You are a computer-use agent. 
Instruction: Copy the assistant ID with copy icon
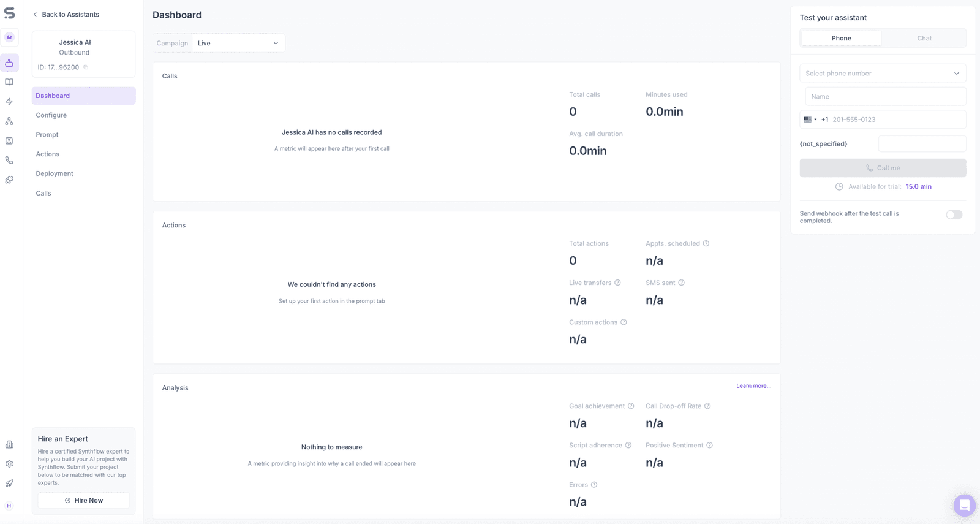point(86,67)
